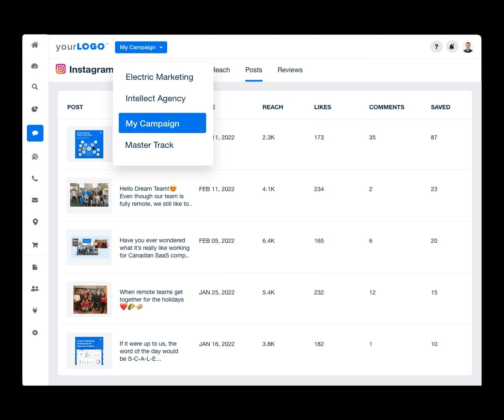This screenshot has height=420, width=504.
Task: Open the email marketing envelope icon
Action: point(35,200)
